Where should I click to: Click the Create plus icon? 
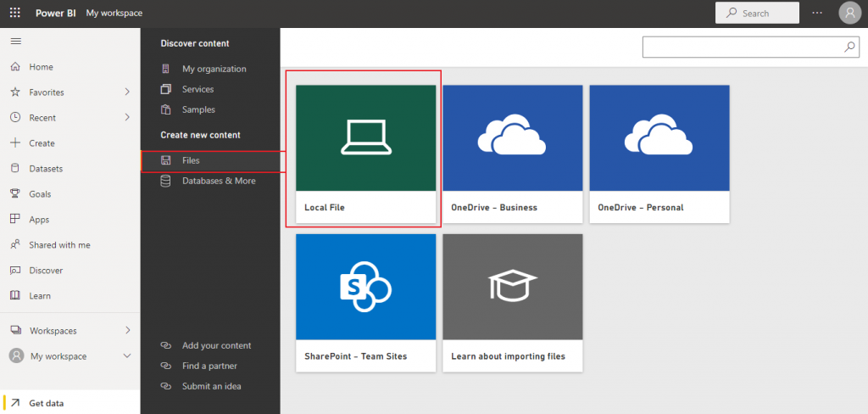tap(15, 143)
